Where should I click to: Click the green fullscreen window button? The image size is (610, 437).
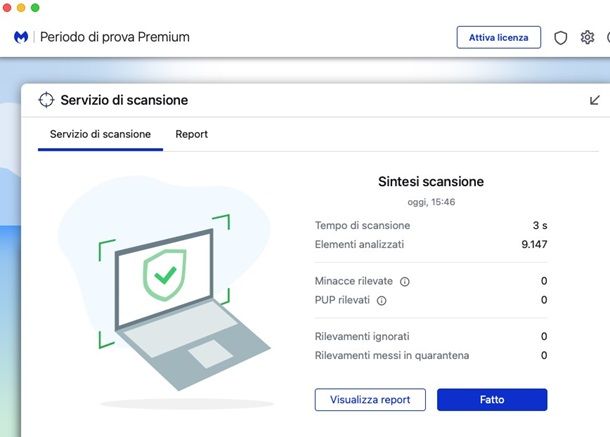coord(35,7)
